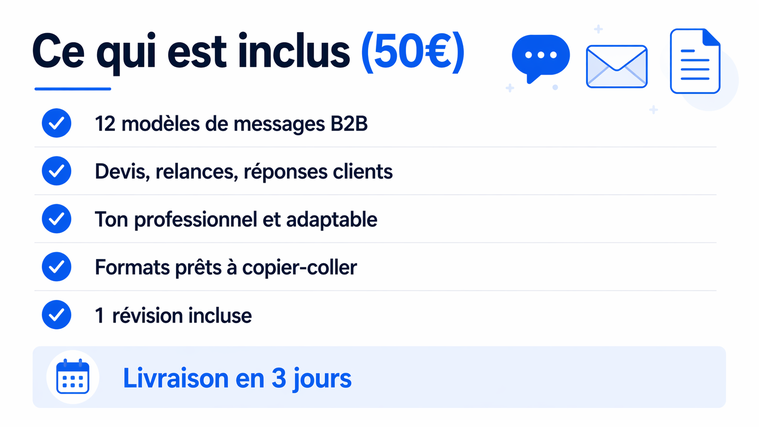Screen dimensions: 759x427
Task: Click the "Livraison en 3 jours" text
Action: point(237,379)
